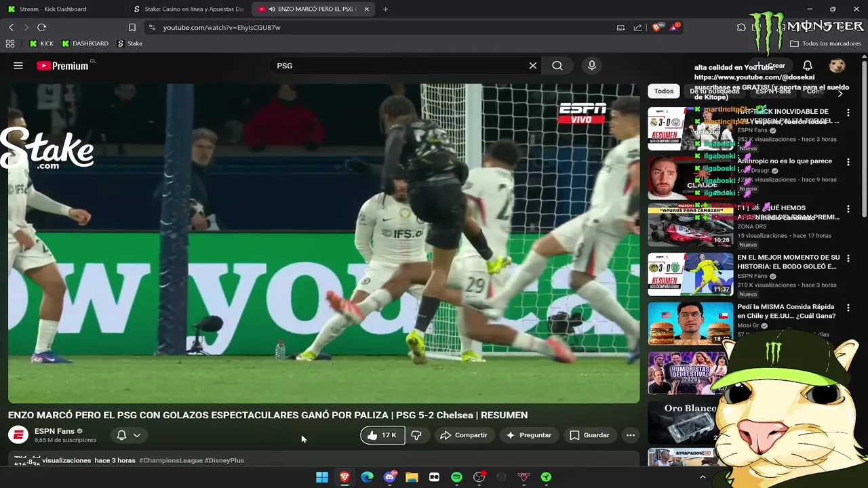Open options for 'Anthropic no es lo que parece'
Viewport: 868px width, 488px height.
[848, 162]
